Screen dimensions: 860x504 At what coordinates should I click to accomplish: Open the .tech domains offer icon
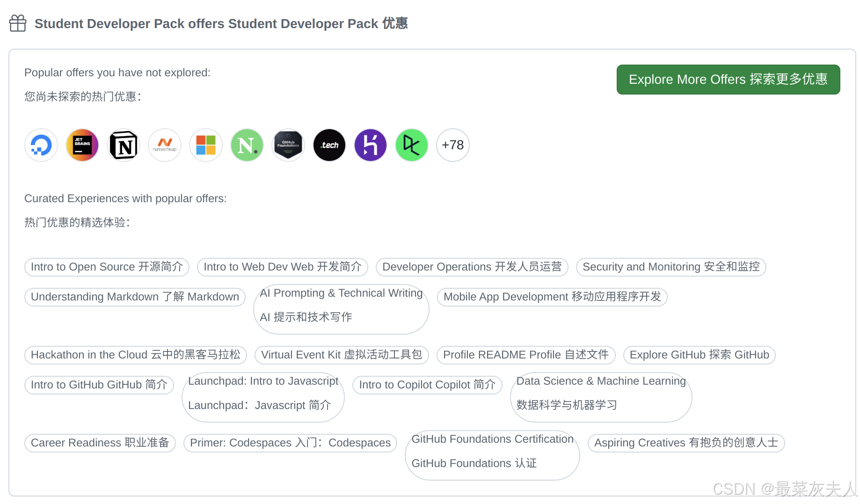(329, 145)
